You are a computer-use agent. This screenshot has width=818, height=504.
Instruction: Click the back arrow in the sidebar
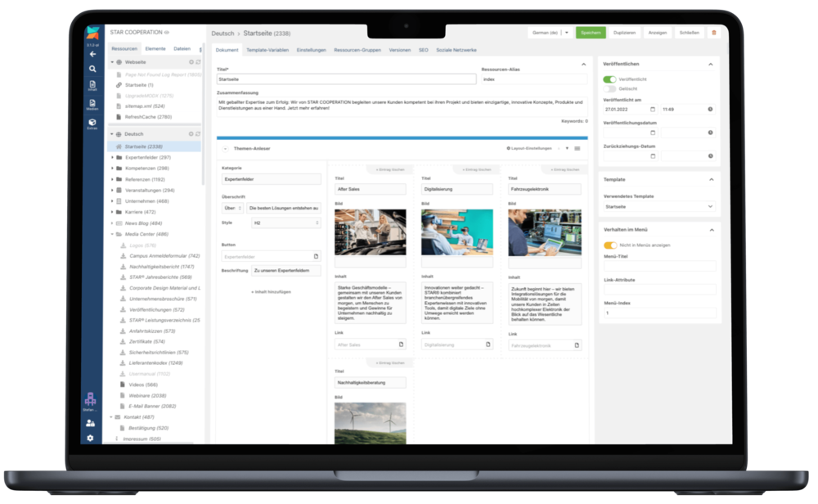pyautogui.click(x=92, y=54)
